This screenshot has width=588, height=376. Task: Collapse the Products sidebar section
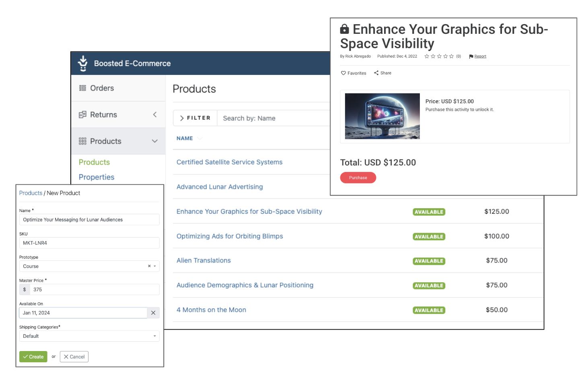click(155, 141)
